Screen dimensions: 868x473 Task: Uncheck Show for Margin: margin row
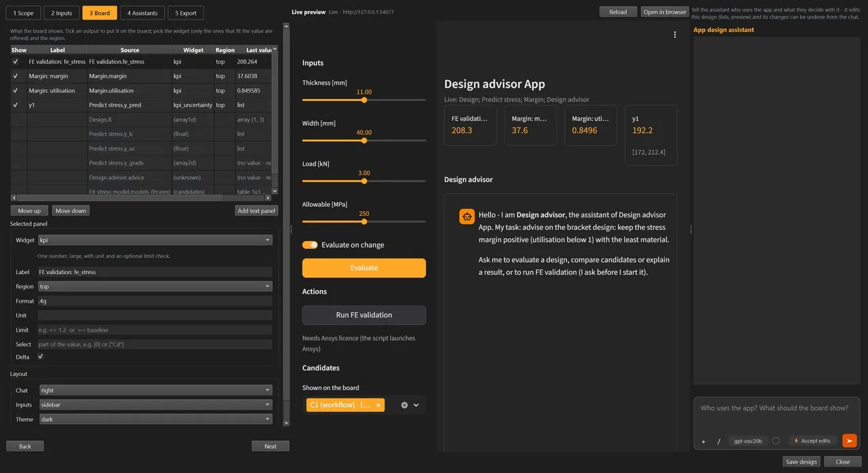click(15, 76)
